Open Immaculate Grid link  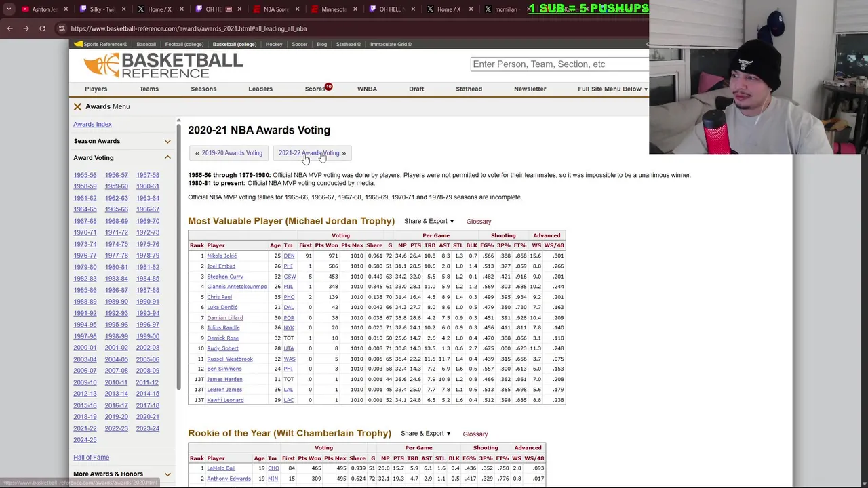coord(391,44)
